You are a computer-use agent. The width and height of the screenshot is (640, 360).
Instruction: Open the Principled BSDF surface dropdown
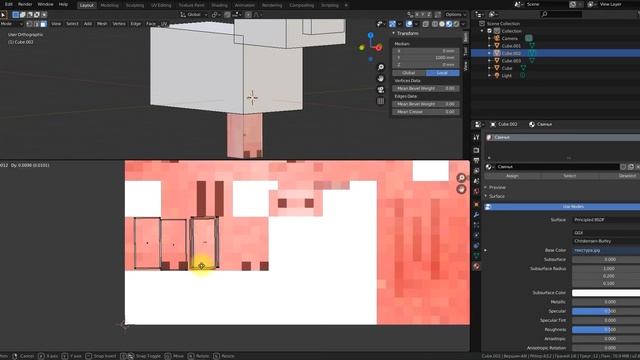pos(606,220)
